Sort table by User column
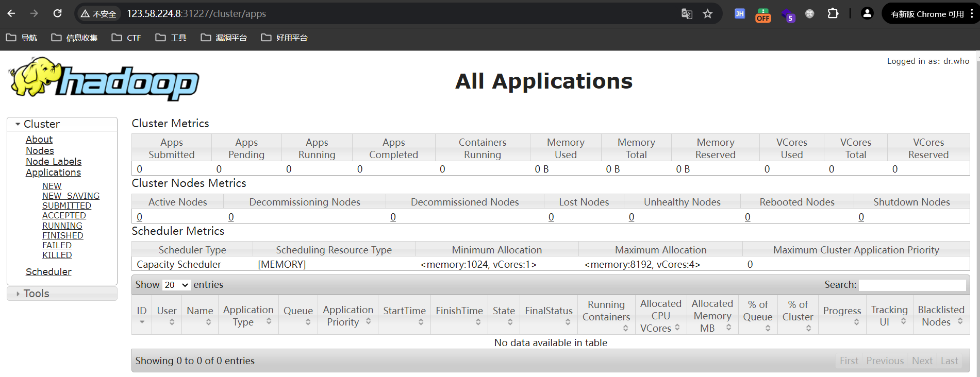This screenshot has width=980, height=377. [167, 315]
